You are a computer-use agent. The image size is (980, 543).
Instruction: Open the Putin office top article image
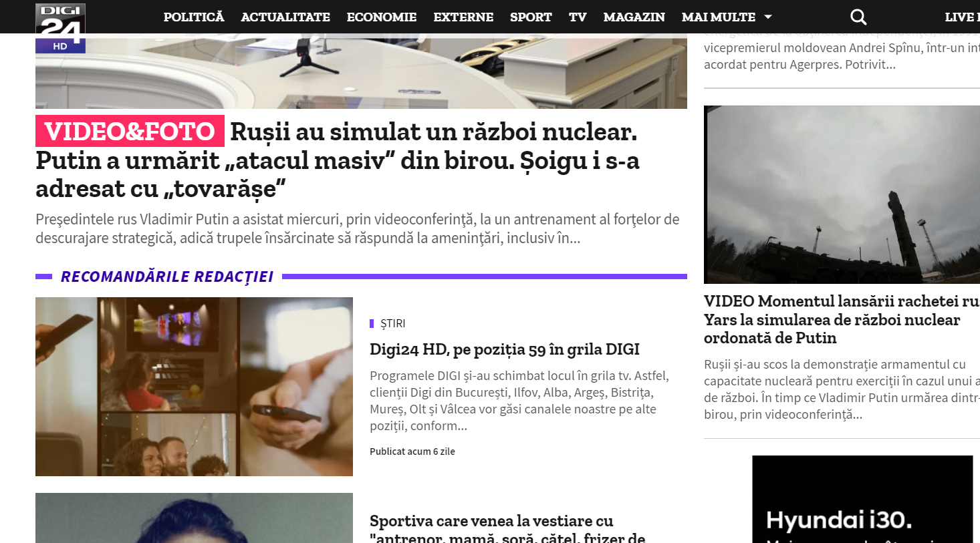(x=361, y=71)
